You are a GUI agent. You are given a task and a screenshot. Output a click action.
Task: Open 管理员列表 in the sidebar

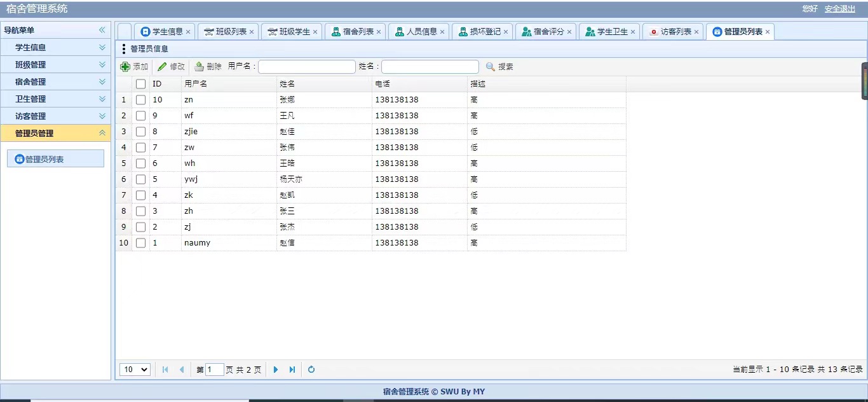(x=55, y=159)
